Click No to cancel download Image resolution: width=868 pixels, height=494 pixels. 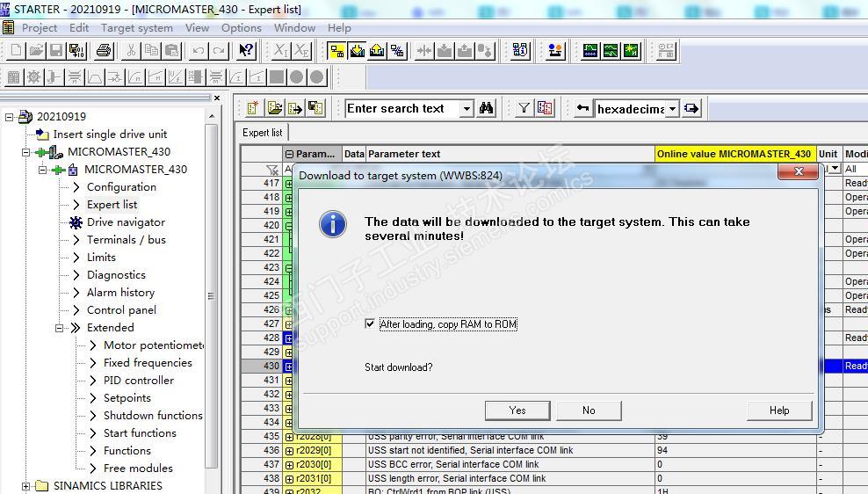[x=589, y=410]
